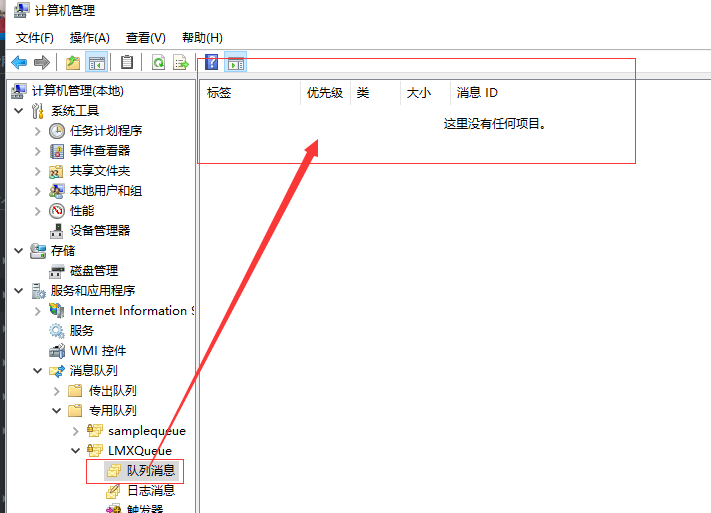Expand the 任务计划程序 node
Image resolution: width=711 pixels, height=513 pixels.
[x=38, y=131]
